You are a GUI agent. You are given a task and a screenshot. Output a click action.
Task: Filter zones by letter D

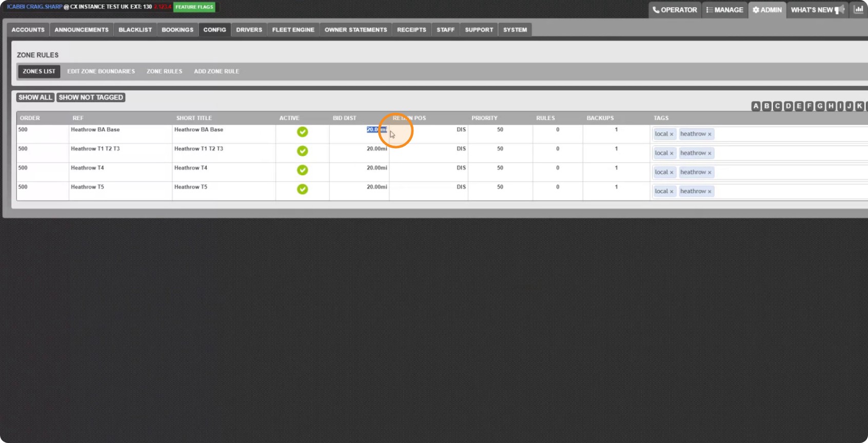tap(788, 106)
